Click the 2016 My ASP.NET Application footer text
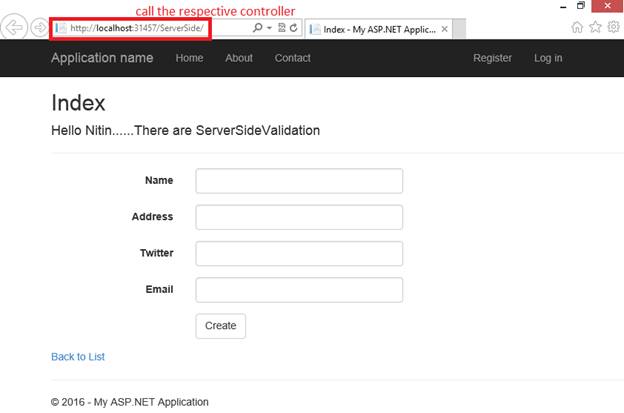Image resolution: width=624 pixels, height=413 pixels. tap(130, 402)
